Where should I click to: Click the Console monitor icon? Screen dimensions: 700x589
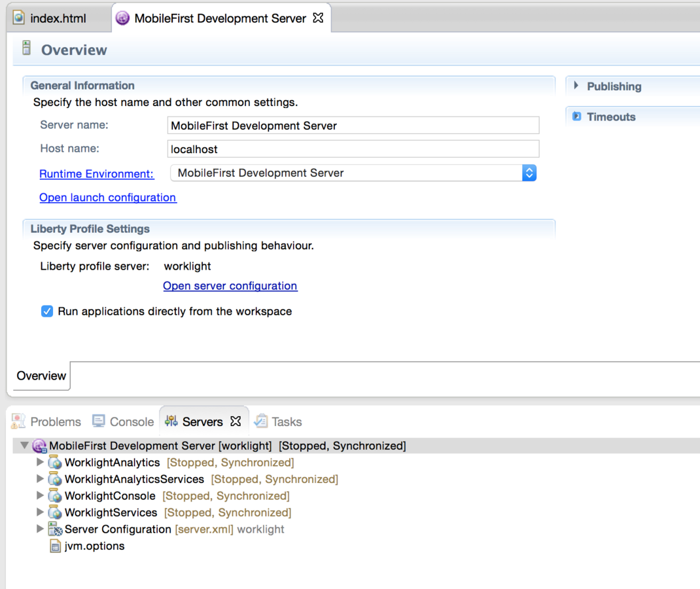99,421
